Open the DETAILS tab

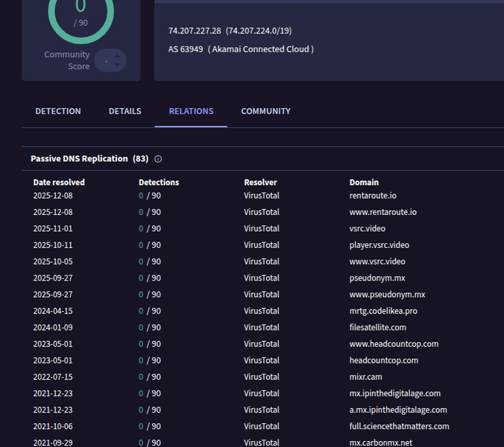pyautogui.click(x=125, y=111)
